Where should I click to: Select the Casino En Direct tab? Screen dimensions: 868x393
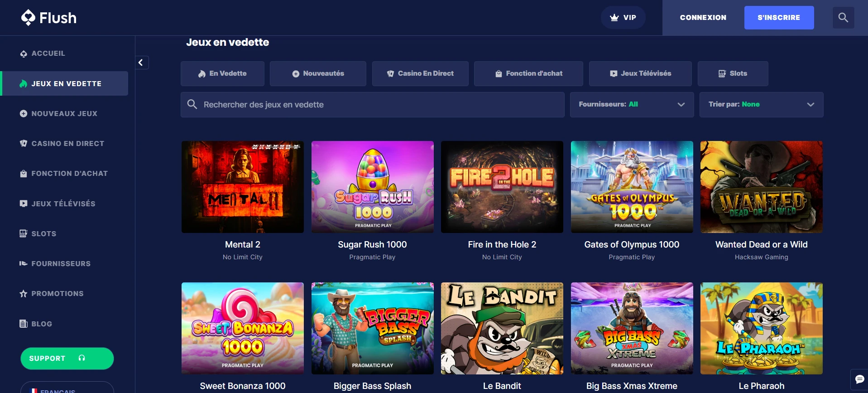(x=420, y=73)
